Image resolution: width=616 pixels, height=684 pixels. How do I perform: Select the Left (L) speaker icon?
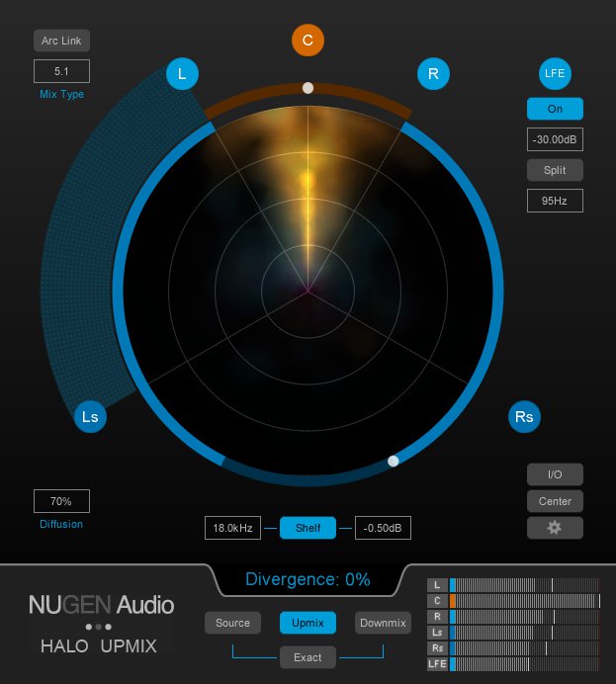[x=182, y=73]
